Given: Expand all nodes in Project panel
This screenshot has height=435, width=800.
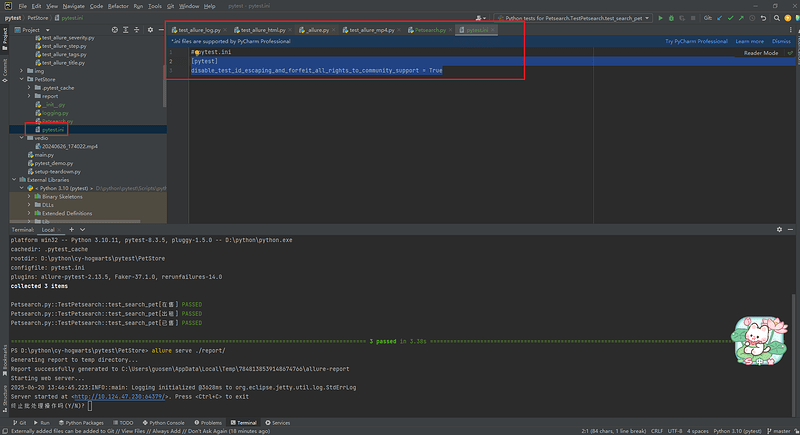Looking at the screenshot, I should click(x=126, y=30).
